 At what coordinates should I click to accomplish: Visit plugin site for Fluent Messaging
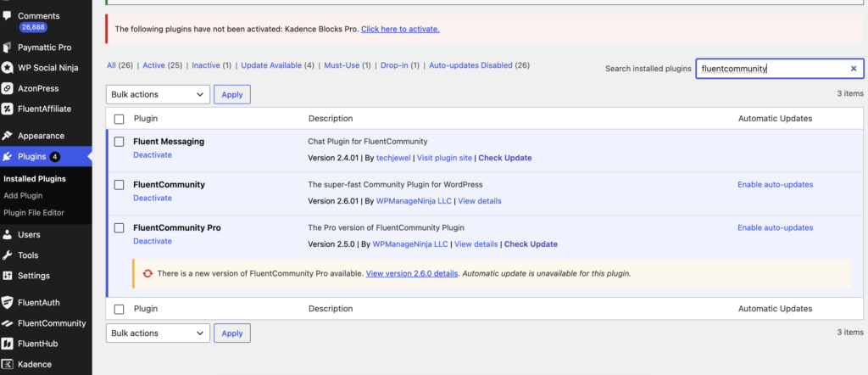[444, 158]
